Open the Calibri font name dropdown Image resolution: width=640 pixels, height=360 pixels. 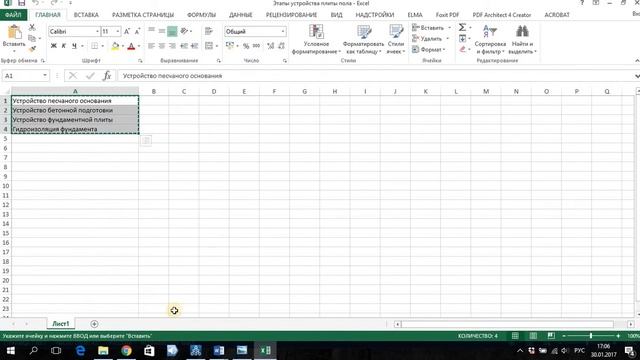(98, 31)
